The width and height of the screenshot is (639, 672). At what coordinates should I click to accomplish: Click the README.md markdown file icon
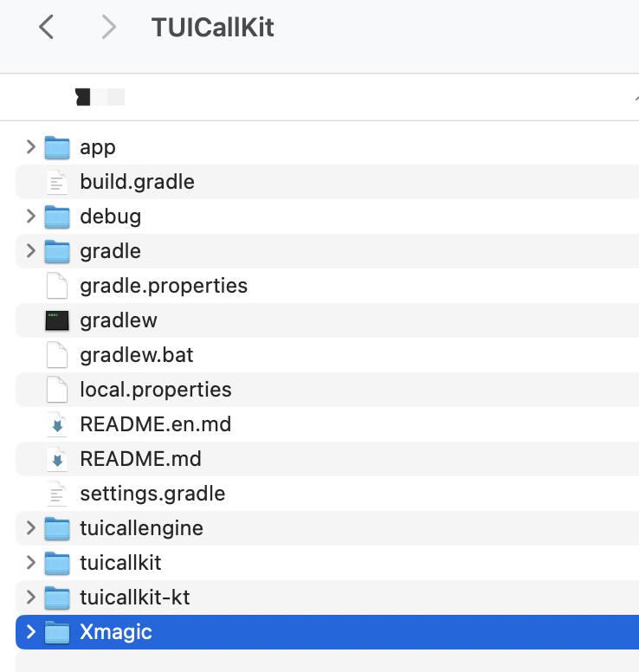pyautogui.click(x=57, y=459)
